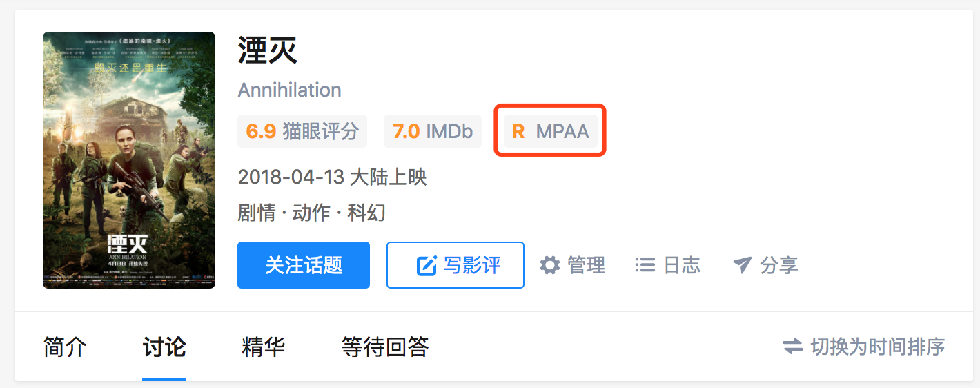
Task: Switch to the 精华 tab
Action: (x=264, y=347)
